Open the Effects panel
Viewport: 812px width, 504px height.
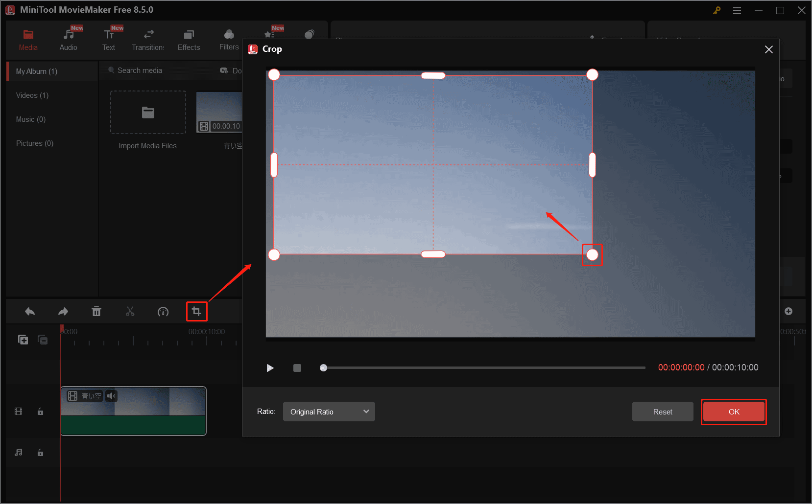(x=189, y=39)
